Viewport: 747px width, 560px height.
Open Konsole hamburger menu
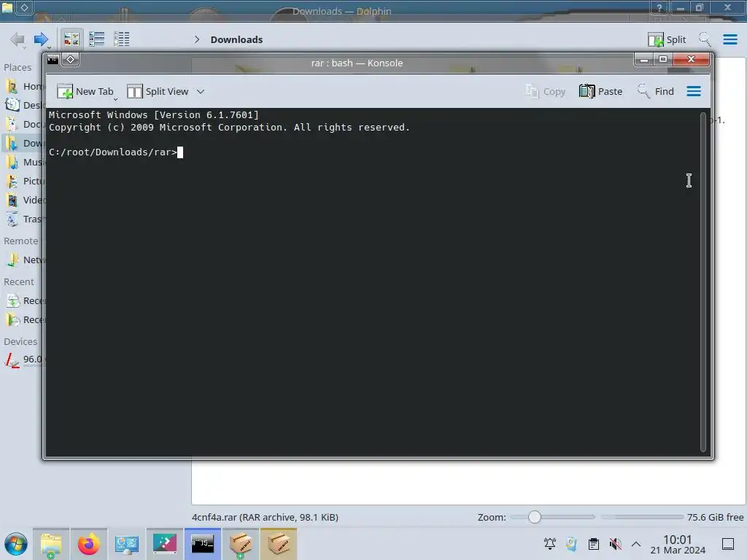click(694, 91)
